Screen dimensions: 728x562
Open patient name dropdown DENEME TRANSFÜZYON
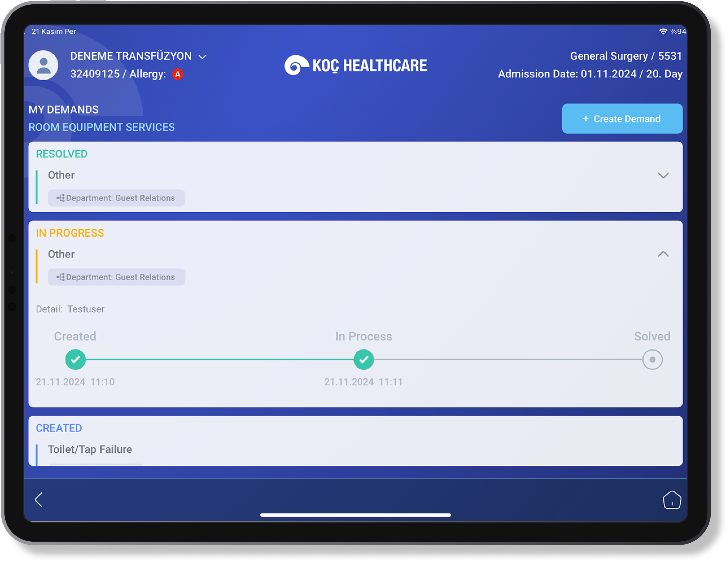[x=138, y=56]
